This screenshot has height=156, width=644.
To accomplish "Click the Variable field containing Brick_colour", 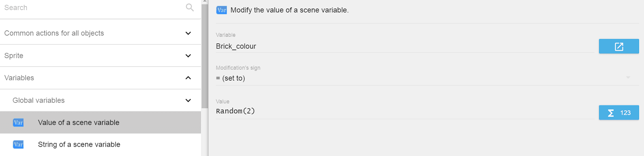I will [405, 46].
